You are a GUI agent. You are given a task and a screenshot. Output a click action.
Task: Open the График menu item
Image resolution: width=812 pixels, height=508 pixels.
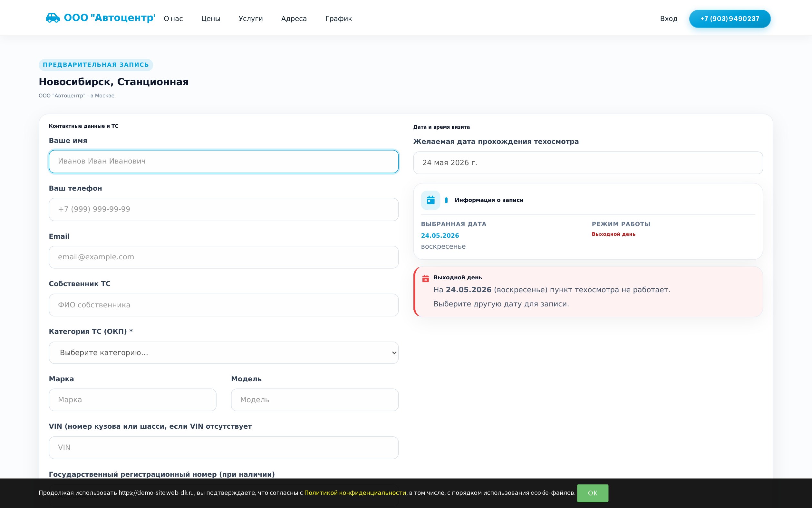click(339, 19)
